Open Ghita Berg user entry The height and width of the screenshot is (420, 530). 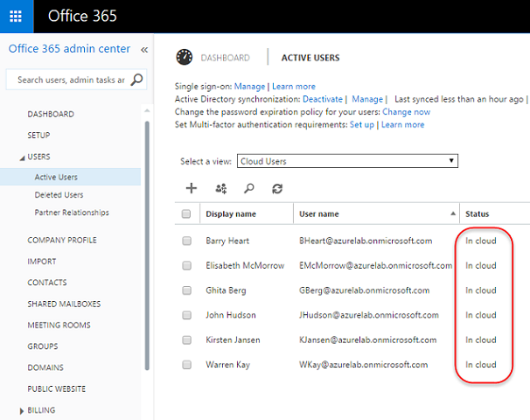pos(226,290)
